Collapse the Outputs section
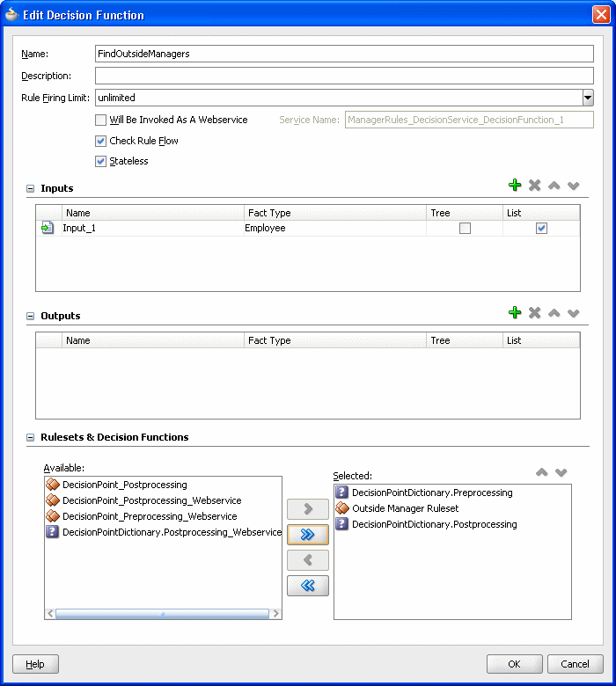This screenshot has height=686, width=616. [30, 316]
